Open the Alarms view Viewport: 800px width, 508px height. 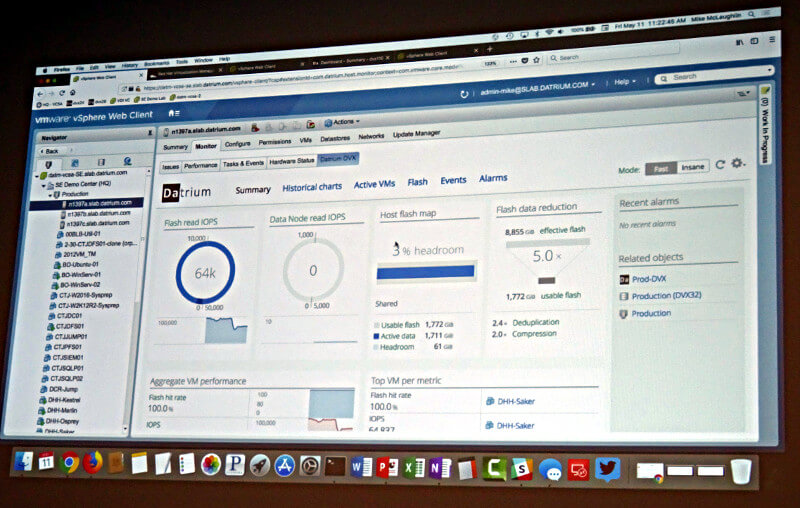(x=493, y=178)
